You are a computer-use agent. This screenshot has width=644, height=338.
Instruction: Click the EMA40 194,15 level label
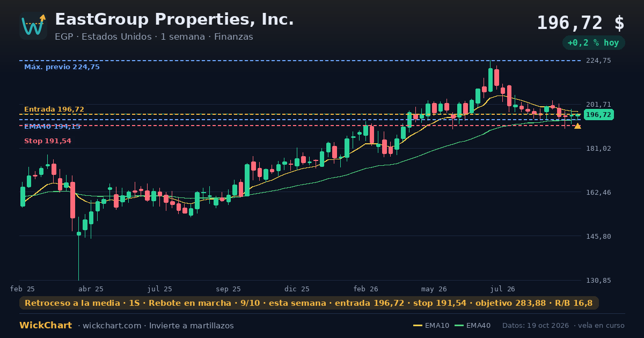[x=52, y=126]
